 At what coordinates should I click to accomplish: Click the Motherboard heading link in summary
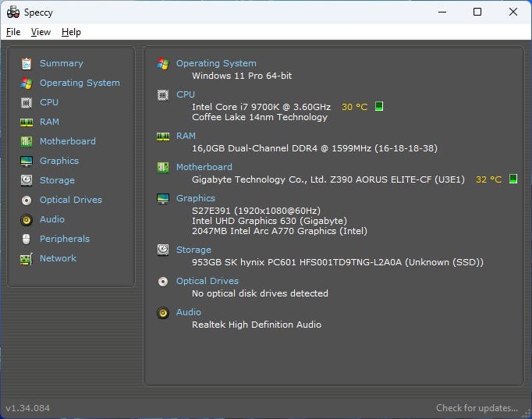tap(204, 167)
